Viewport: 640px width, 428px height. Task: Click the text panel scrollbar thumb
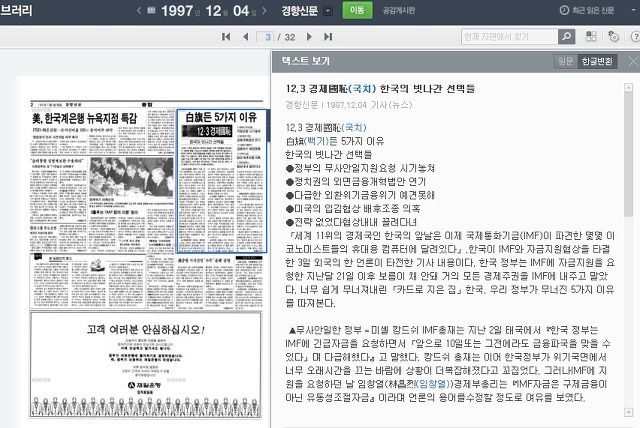tap(629, 154)
